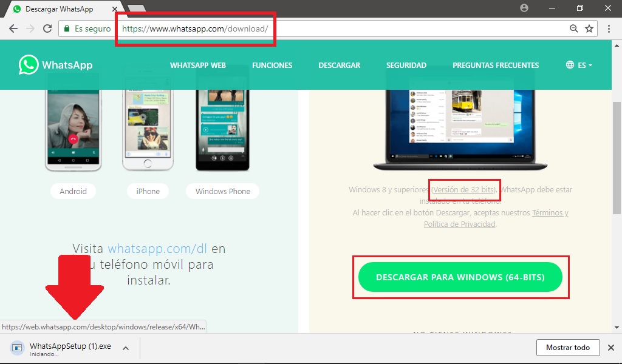622x364 pixels.
Task: Expand download item options chevron
Action: (x=126, y=348)
